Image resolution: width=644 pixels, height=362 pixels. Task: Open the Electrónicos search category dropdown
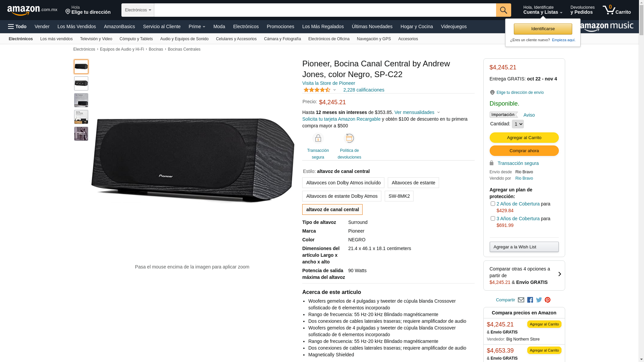pos(138,10)
